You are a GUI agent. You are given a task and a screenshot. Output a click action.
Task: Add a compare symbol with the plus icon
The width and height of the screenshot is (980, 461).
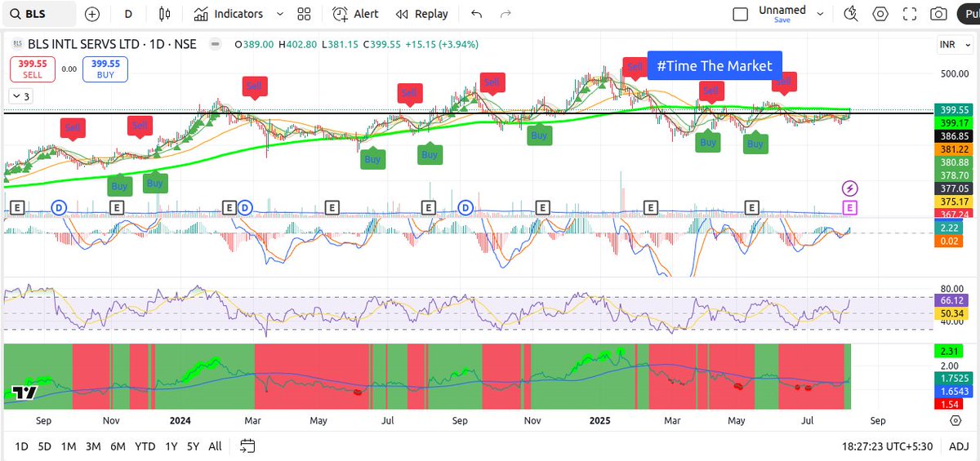pos(92,14)
